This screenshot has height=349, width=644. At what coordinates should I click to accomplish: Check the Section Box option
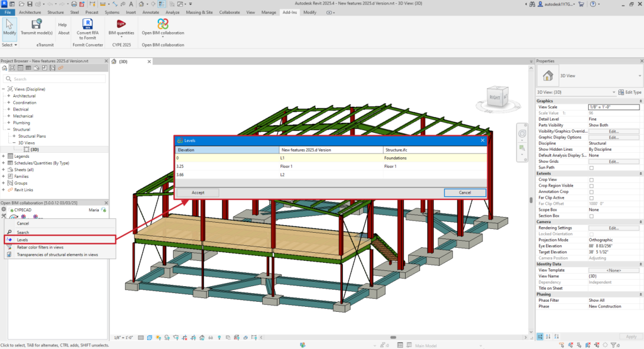click(591, 216)
